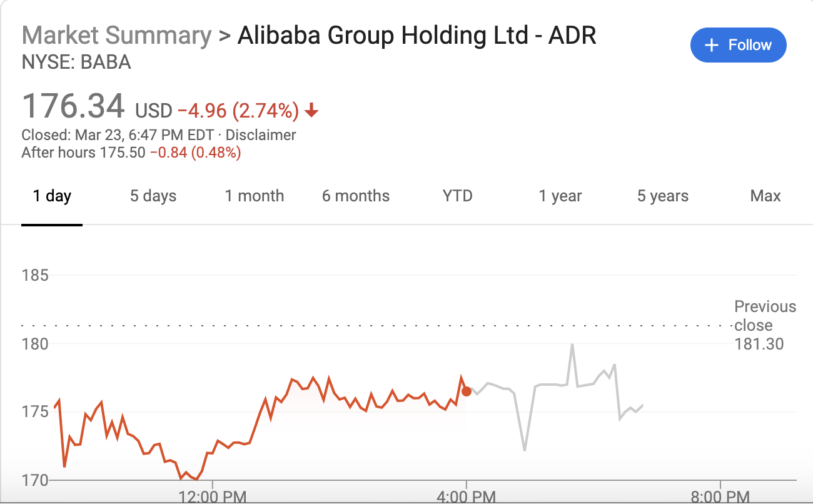Open the Disclaimer link
The height and width of the screenshot is (504, 813).
coord(261,134)
